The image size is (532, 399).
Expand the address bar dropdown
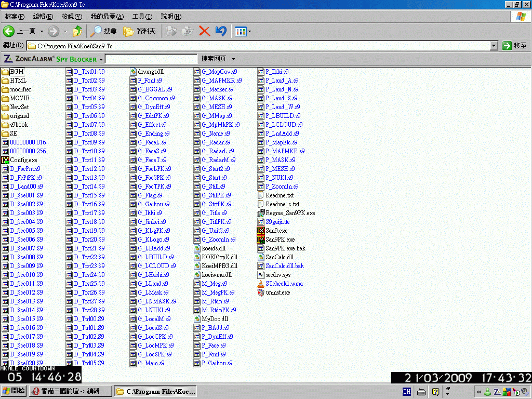494,46
